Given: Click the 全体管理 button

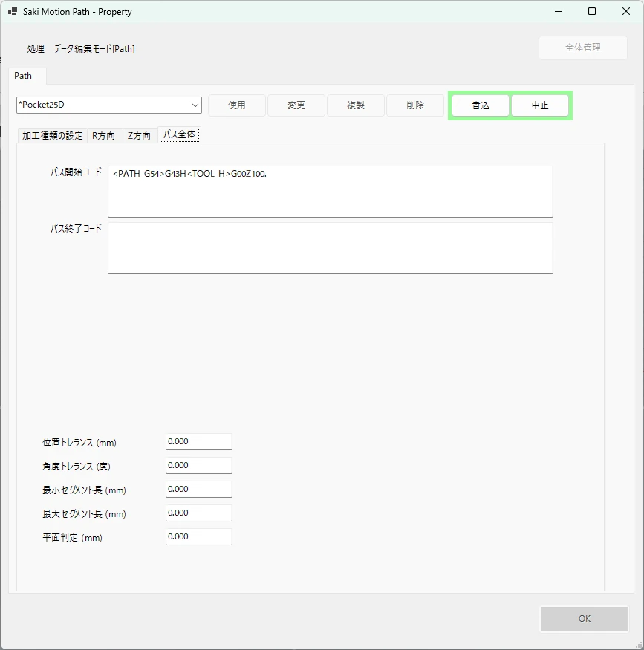Looking at the screenshot, I should point(583,48).
